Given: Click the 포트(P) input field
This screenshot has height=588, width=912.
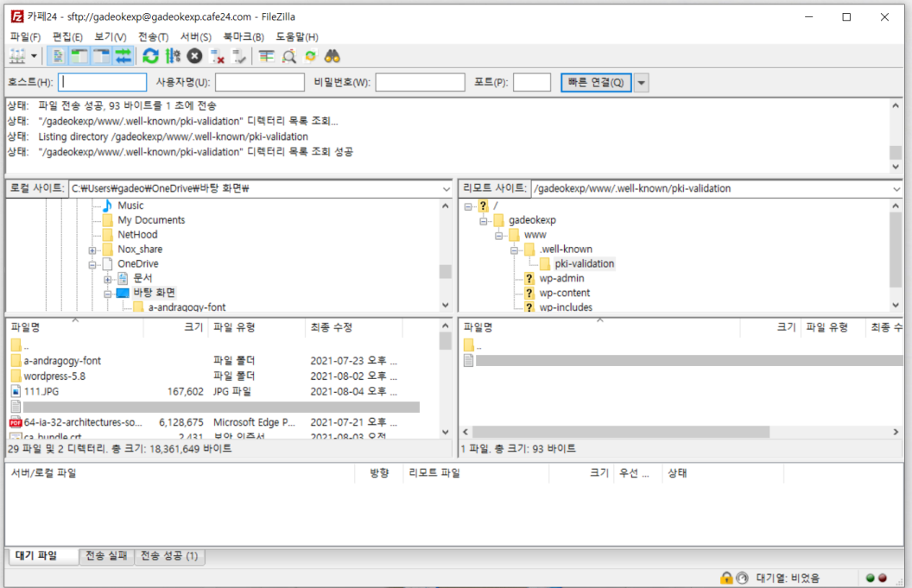Looking at the screenshot, I should (x=532, y=82).
